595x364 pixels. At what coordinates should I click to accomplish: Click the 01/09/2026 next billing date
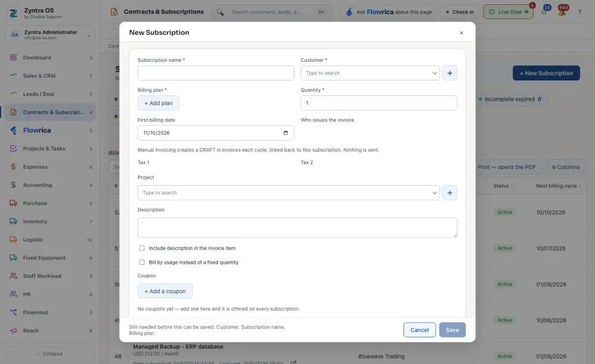pyautogui.click(x=551, y=284)
